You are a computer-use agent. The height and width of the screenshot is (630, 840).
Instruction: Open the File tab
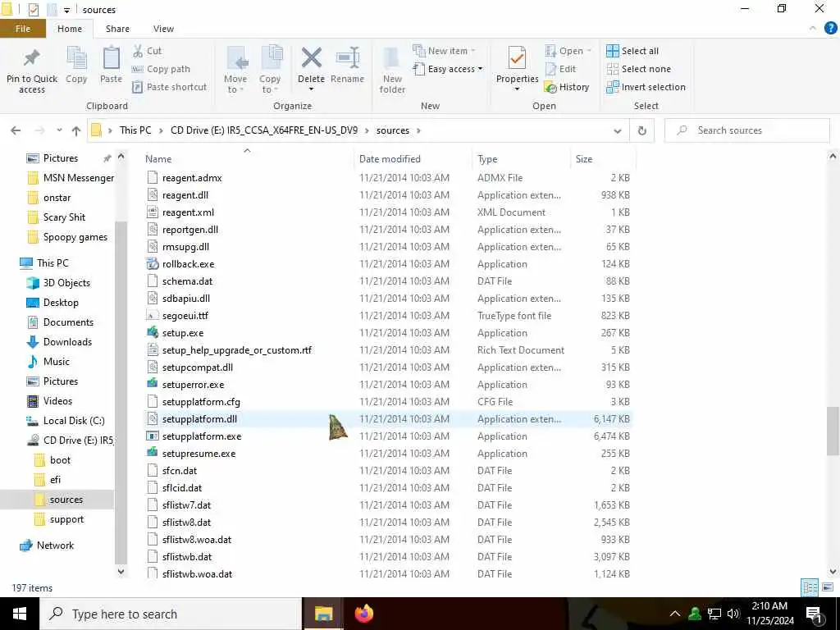click(x=23, y=29)
